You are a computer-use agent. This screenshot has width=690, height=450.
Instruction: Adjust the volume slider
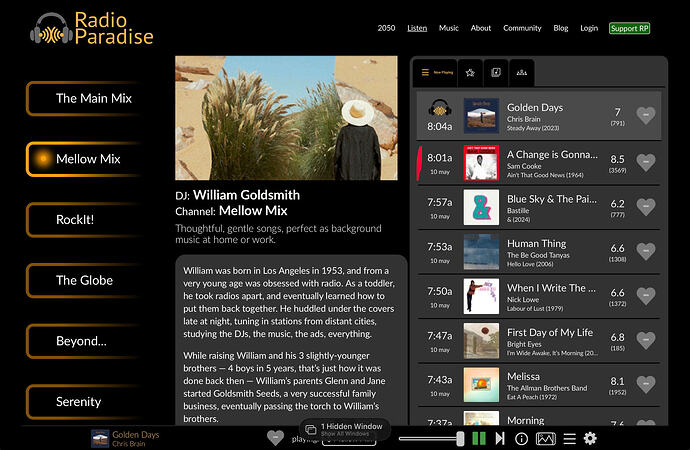click(x=431, y=439)
